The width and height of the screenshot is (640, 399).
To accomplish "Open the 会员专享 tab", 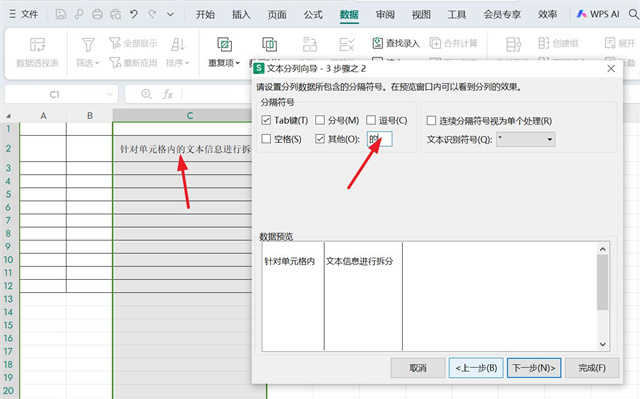I will 502,15.
